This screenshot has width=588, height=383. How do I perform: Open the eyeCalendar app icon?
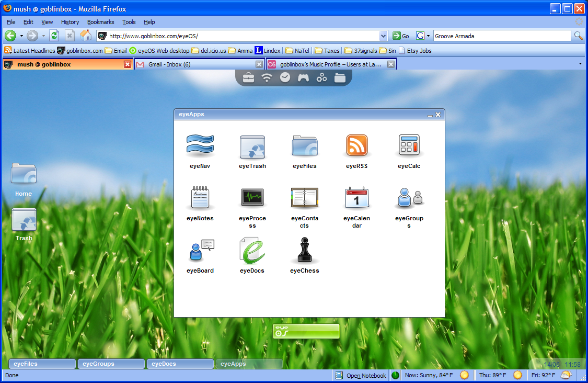(356, 198)
